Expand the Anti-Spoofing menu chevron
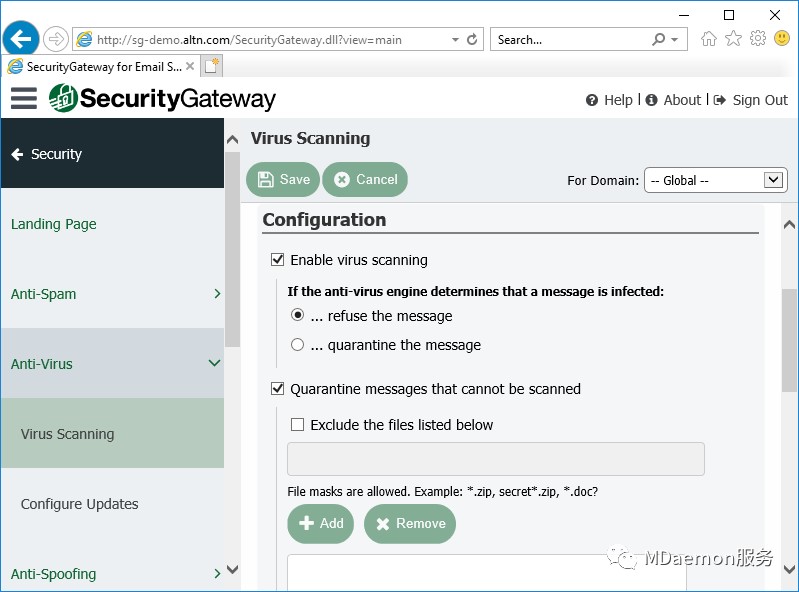This screenshot has width=799, height=592. [218, 574]
